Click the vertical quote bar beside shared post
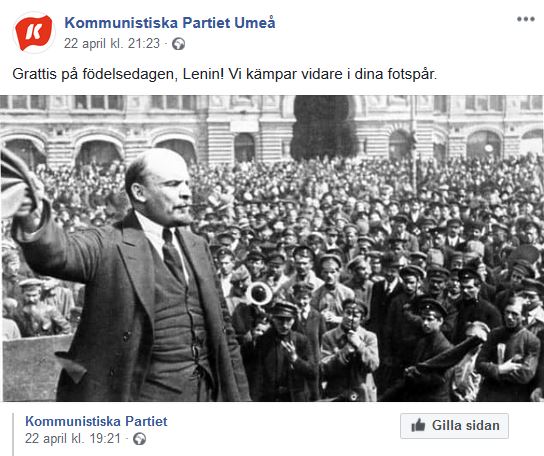Image resolution: width=544 pixels, height=456 pixels. tap(14, 434)
